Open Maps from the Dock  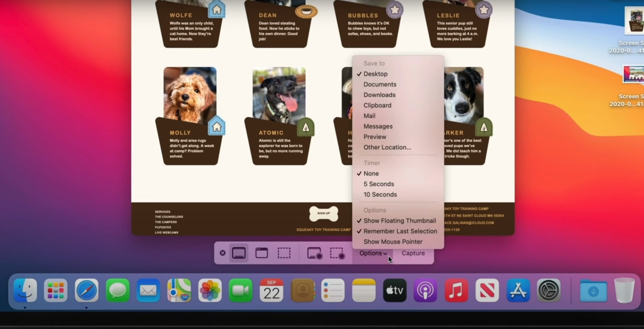(179, 290)
